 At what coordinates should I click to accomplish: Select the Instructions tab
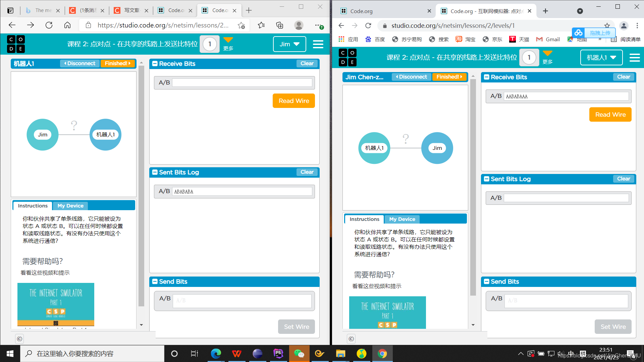(x=32, y=205)
